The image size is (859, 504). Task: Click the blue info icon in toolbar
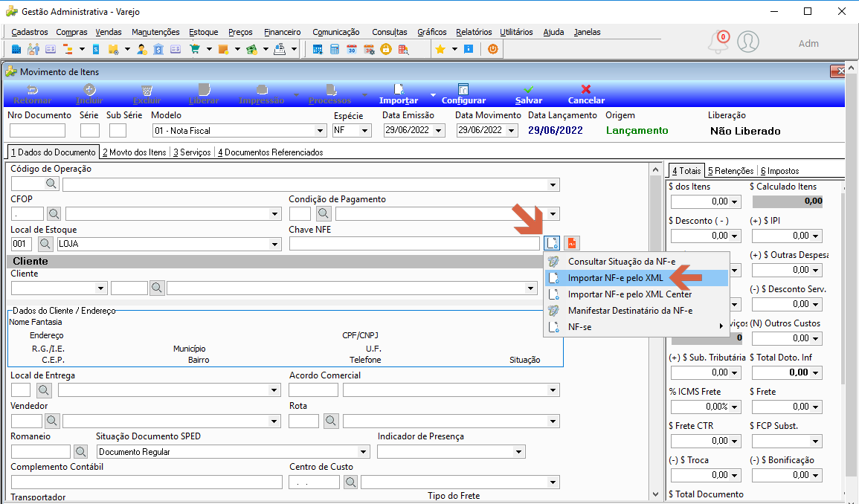[x=469, y=49]
